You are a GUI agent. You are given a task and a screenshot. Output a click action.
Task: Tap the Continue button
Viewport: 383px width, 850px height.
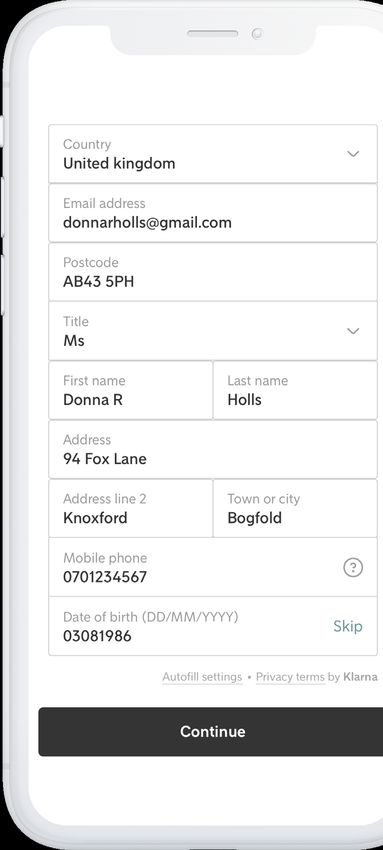(x=211, y=731)
